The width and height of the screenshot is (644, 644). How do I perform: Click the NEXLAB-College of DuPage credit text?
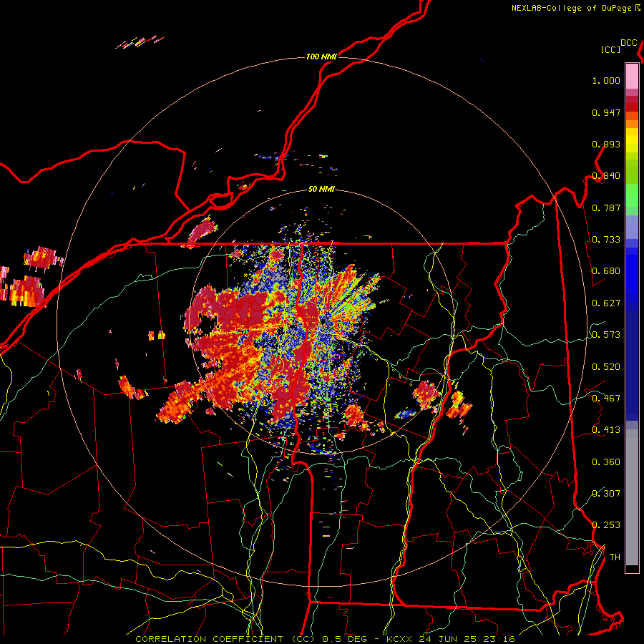pyautogui.click(x=572, y=8)
